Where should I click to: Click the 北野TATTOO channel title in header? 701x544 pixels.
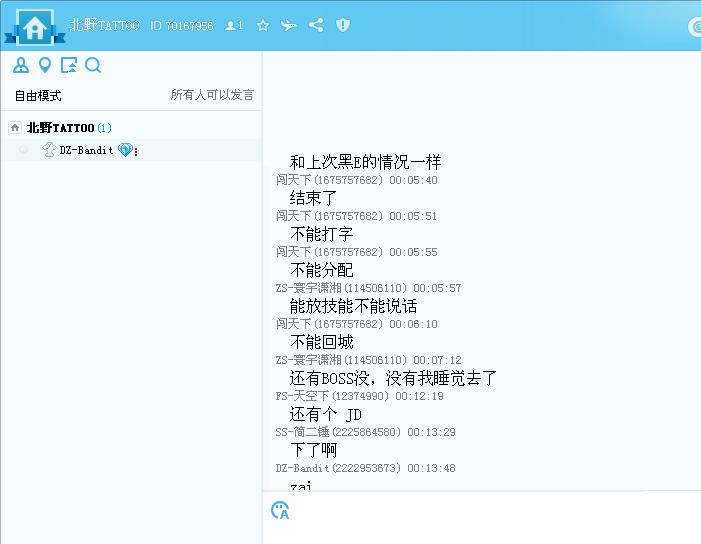(104, 25)
